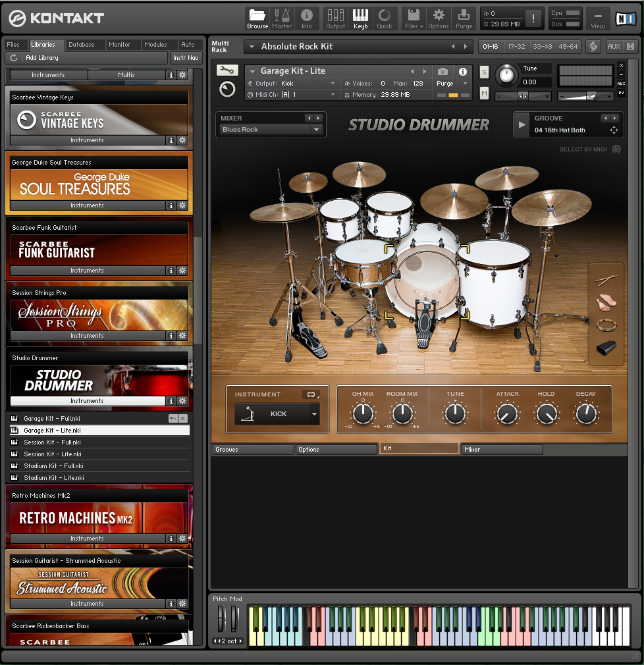Open Studio Drummer library settings gear
Screen dimensions: 644x665
pos(182,401)
